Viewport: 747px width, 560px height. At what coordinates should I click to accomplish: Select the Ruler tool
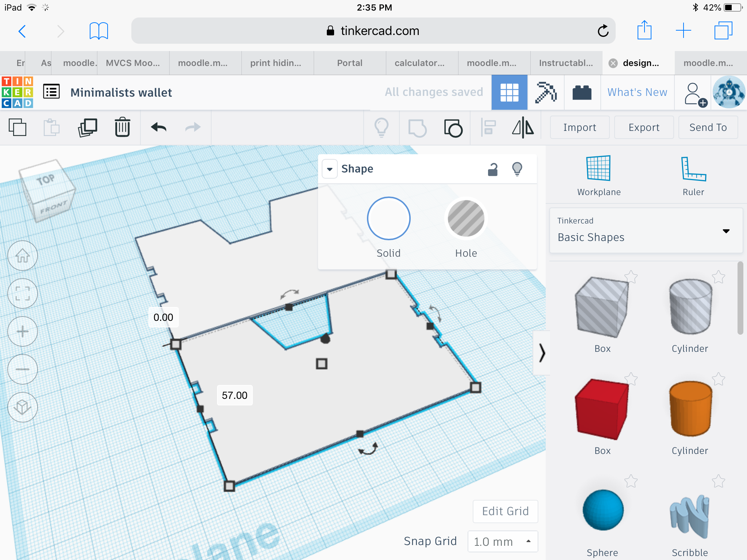click(691, 174)
